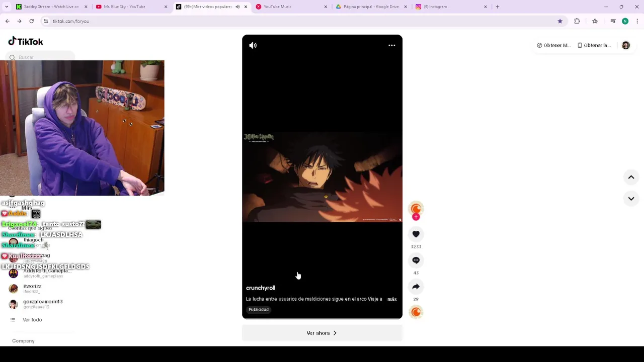Open the tab search dropdown arrow
Screen dimensions: 644x362
tap(7, 7)
